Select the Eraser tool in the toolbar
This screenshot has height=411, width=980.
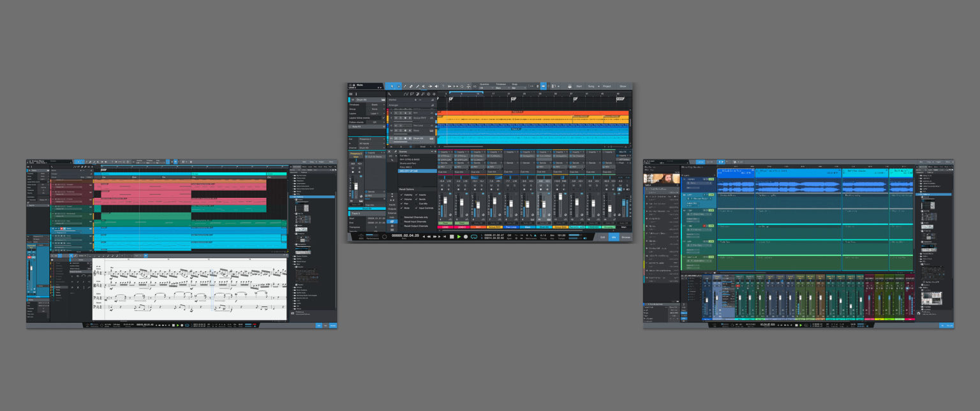(412, 86)
